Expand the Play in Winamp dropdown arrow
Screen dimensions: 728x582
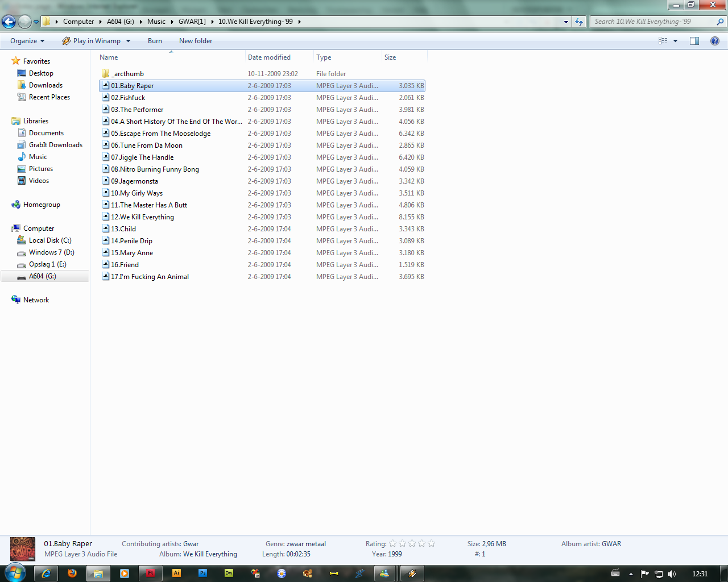click(128, 41)
